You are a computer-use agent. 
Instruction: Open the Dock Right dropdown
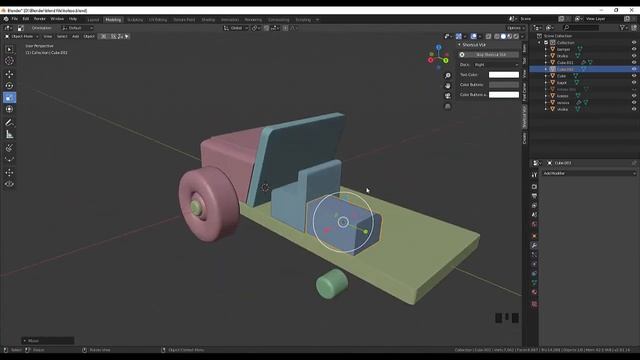pyautogui.click(x=496, y=64)
